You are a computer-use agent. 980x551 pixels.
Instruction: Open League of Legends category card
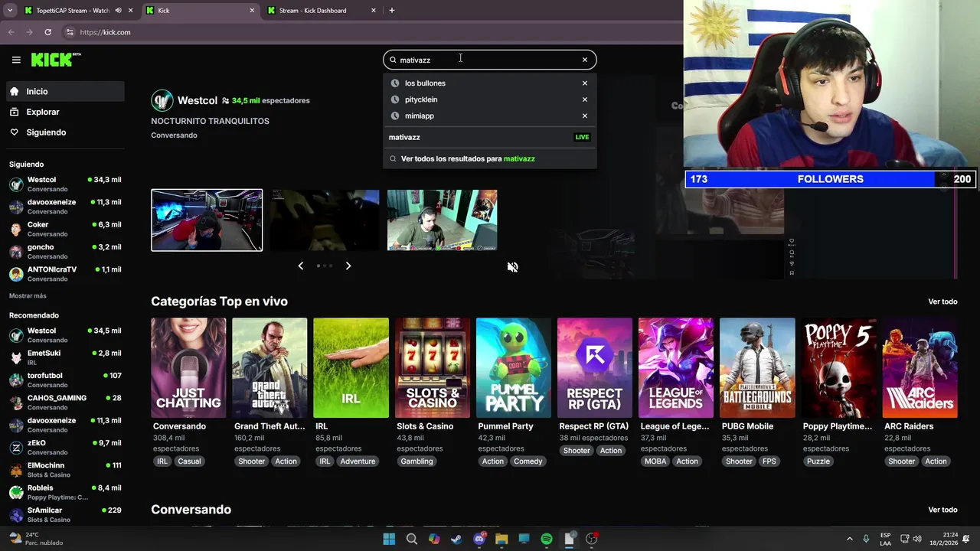pos(676,368)
